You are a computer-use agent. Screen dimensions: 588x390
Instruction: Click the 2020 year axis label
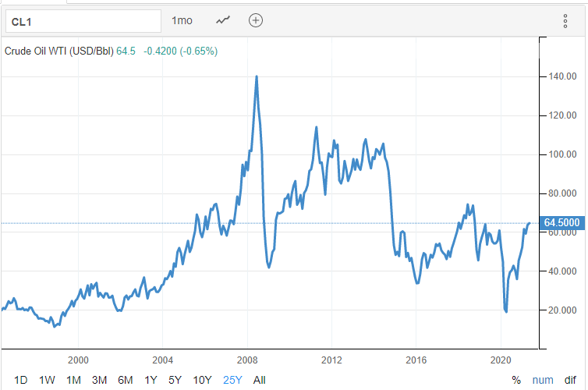coord(501,360)
